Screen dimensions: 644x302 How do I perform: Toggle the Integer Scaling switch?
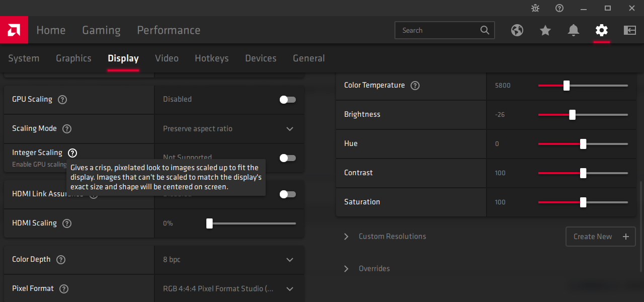pyautogui.click(x=288, y=158)
